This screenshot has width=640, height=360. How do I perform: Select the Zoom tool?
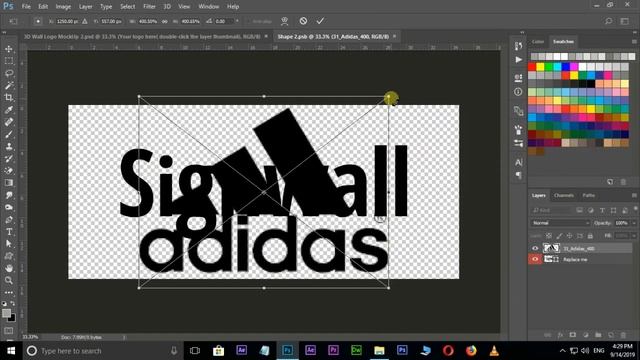9,280
